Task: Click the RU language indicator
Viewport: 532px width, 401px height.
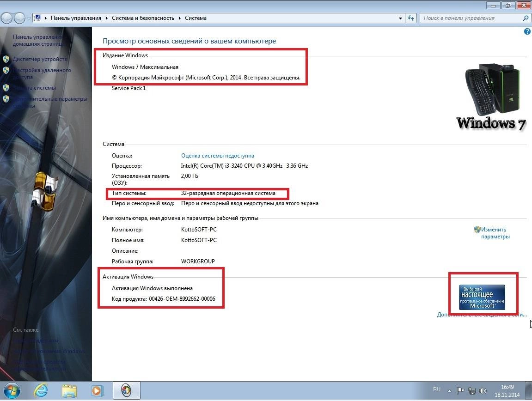Action: [x=437, y=389]
